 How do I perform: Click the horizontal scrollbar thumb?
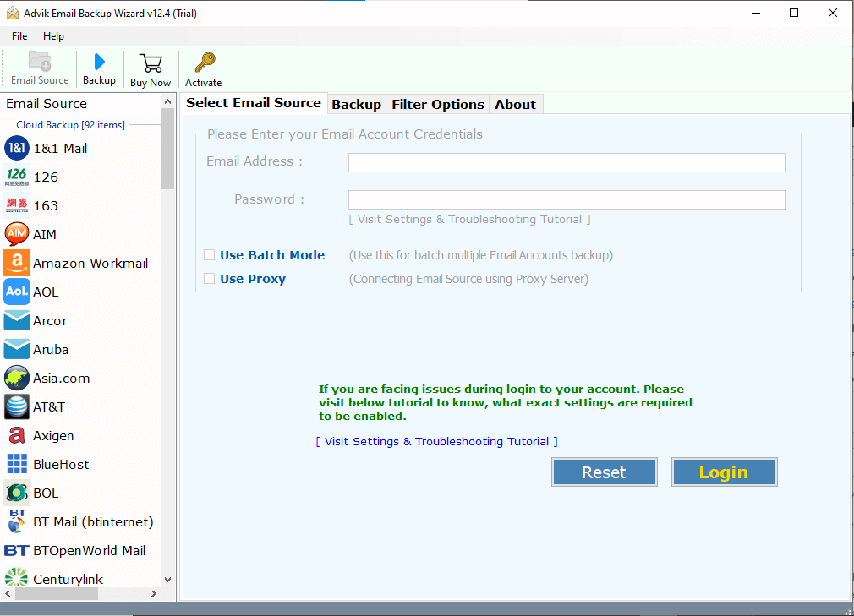[x=57, y=593]
